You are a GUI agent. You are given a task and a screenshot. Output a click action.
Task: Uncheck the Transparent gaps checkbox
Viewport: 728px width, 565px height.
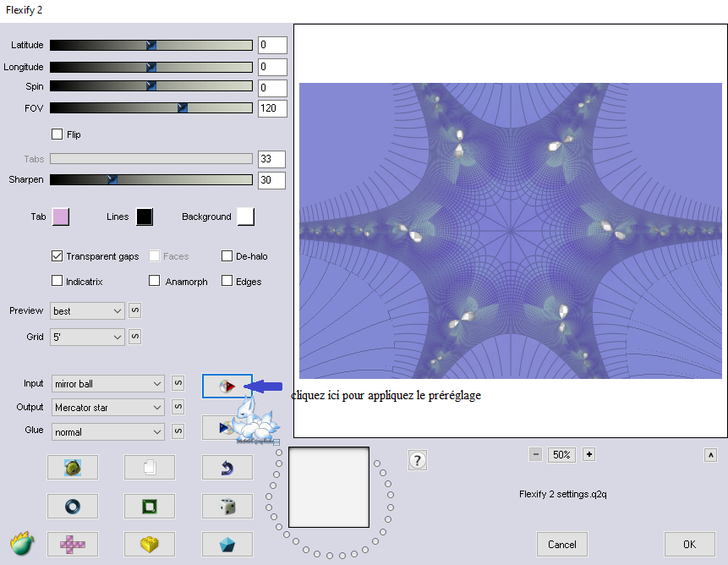click(x=57, y=255)
